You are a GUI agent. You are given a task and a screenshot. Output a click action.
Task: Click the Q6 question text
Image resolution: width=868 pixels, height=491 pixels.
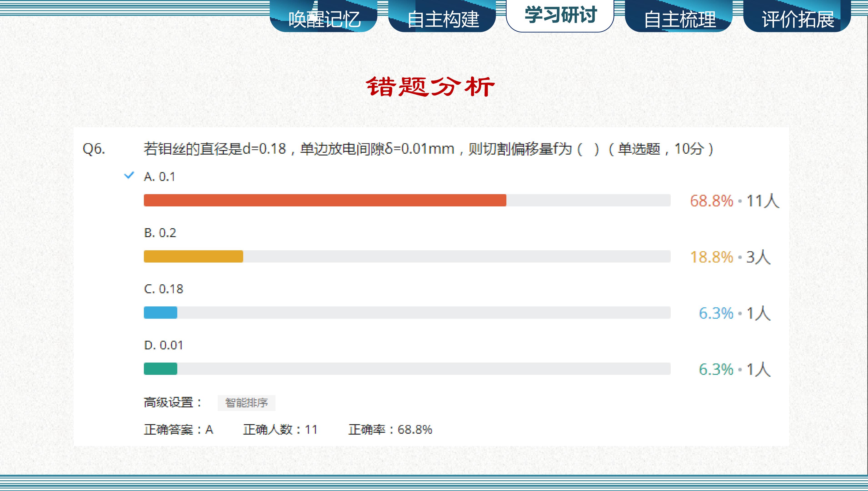(x=428, y=149)
